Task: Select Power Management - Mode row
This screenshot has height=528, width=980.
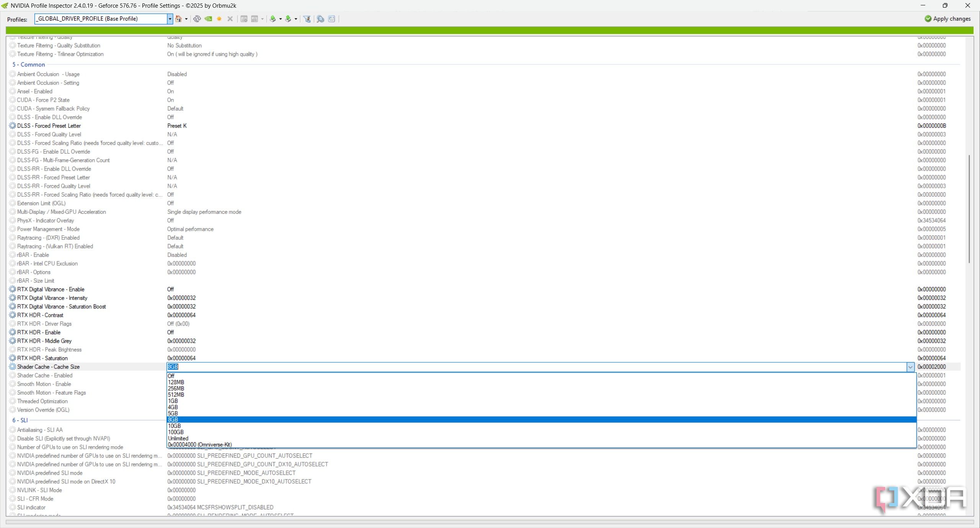Action: (484, 229)
